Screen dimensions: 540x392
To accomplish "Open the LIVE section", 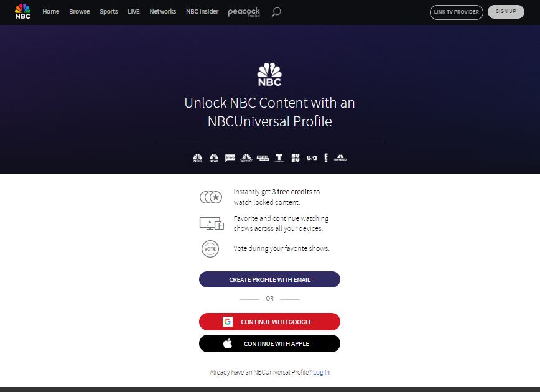I will [x=133, y=11].
